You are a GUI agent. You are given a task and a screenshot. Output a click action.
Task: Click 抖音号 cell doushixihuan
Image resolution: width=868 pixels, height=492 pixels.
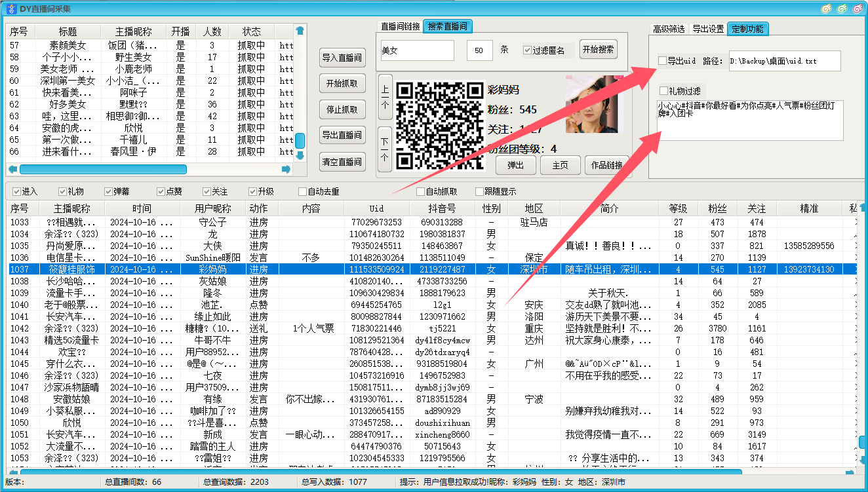coord(443,423)
